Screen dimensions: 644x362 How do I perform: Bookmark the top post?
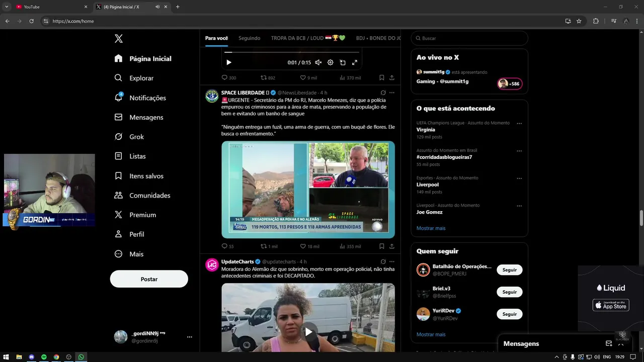[382, 78]
